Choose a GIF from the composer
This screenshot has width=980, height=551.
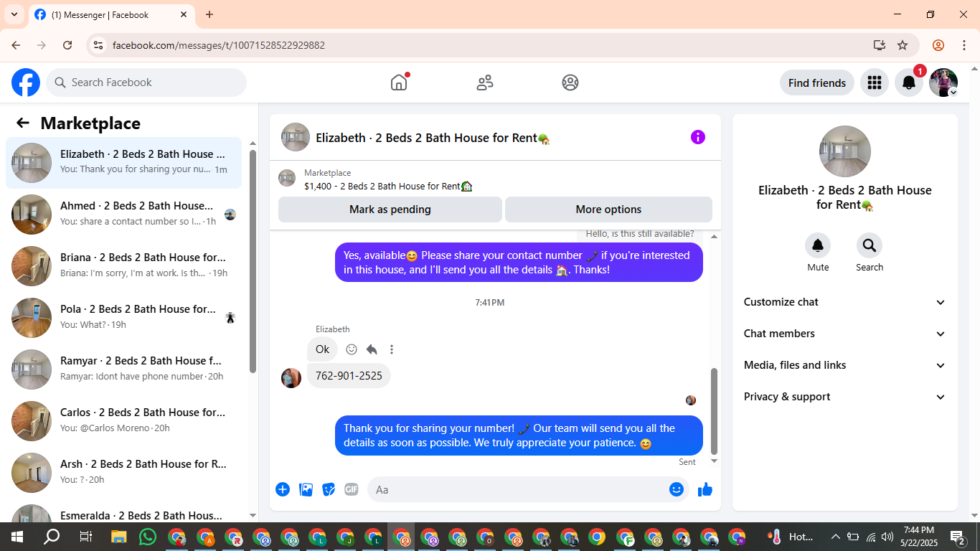[351, 489]
